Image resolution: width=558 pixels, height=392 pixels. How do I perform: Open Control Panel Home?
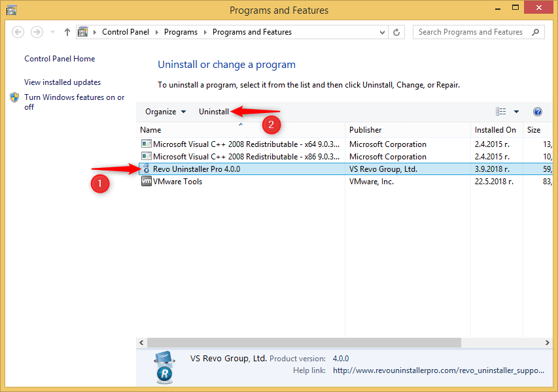60,59
